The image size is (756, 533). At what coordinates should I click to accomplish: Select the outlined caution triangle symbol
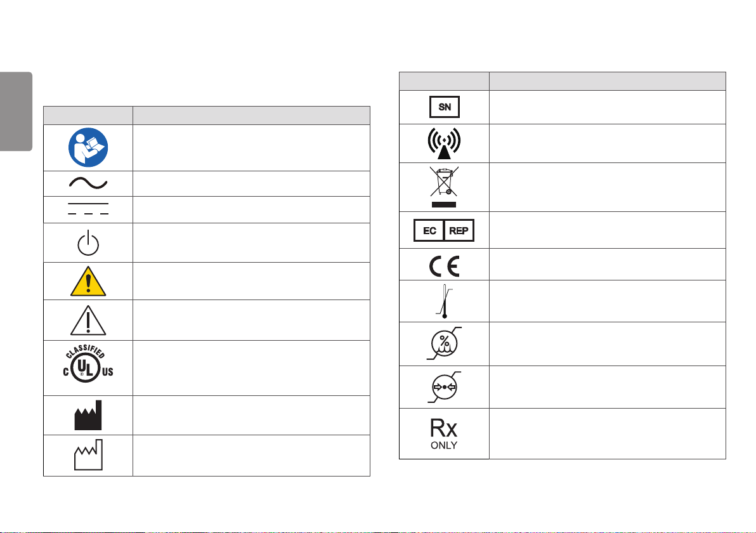88,320
